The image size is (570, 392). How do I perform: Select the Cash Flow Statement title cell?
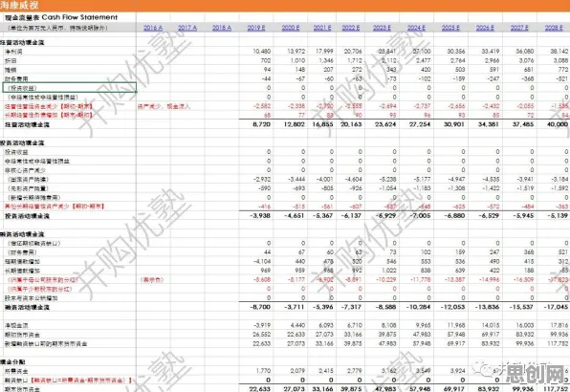61,17
